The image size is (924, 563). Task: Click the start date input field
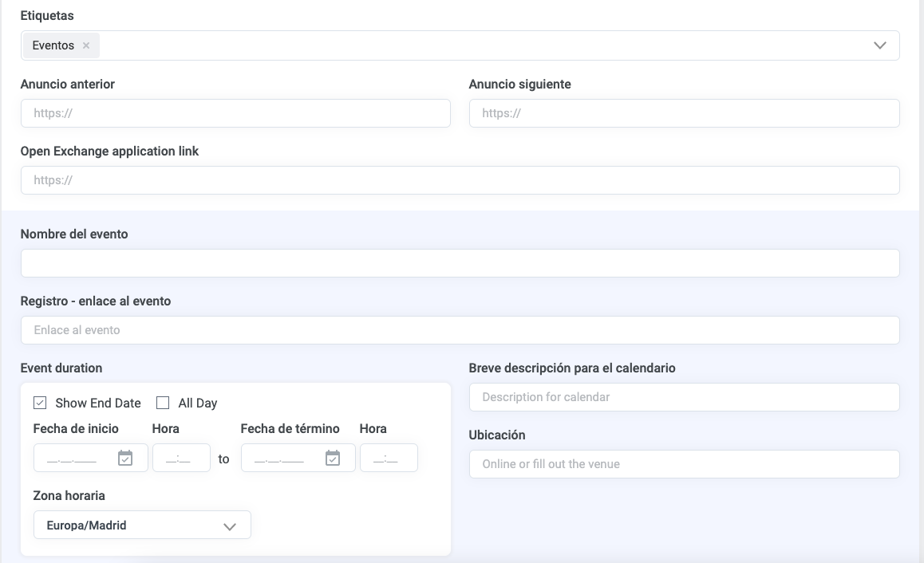73,458
